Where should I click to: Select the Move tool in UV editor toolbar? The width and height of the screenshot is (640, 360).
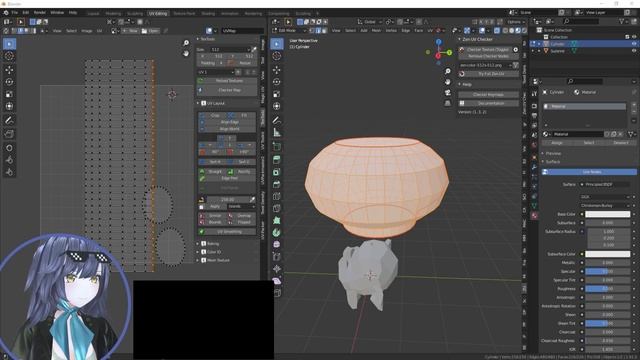[x=9, y=70]
